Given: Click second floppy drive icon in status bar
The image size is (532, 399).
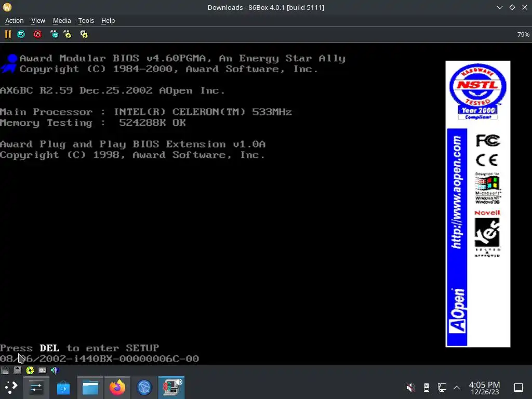Looking at the screenshot, I should click(x=17, y=370).
